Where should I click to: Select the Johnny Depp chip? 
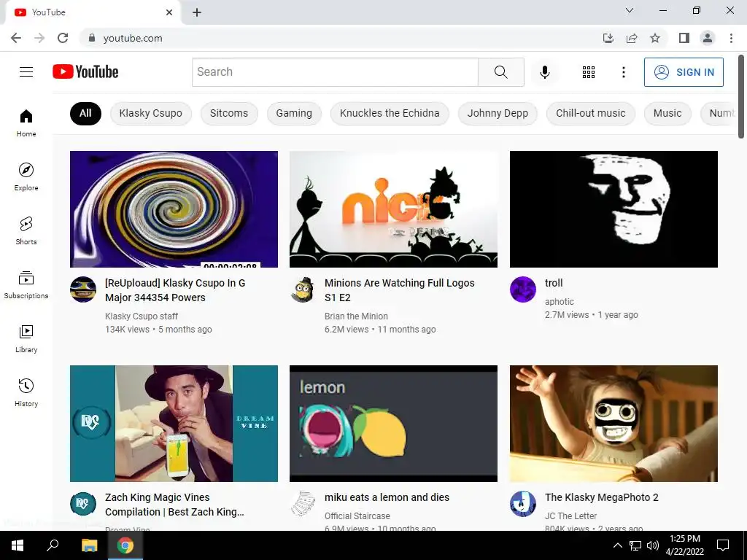point(498,113)
